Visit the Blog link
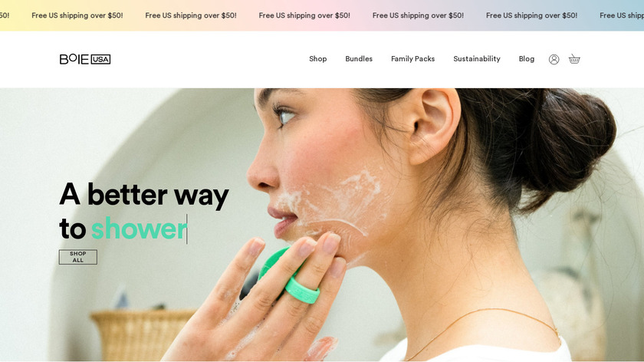 (x=527, y=59)
